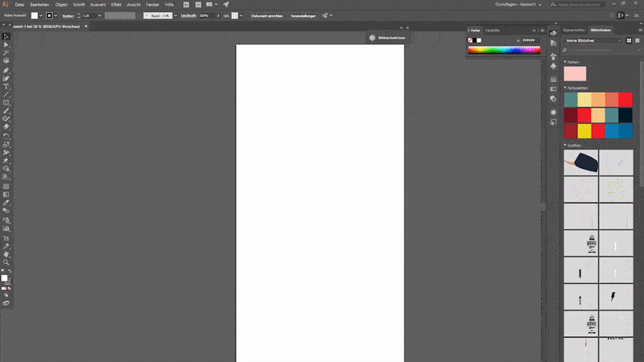Image resolution: width=644 pixels, height=362 pixels.
Task: Select the Magic Wand tool
Action: click(x=6, y=53)
